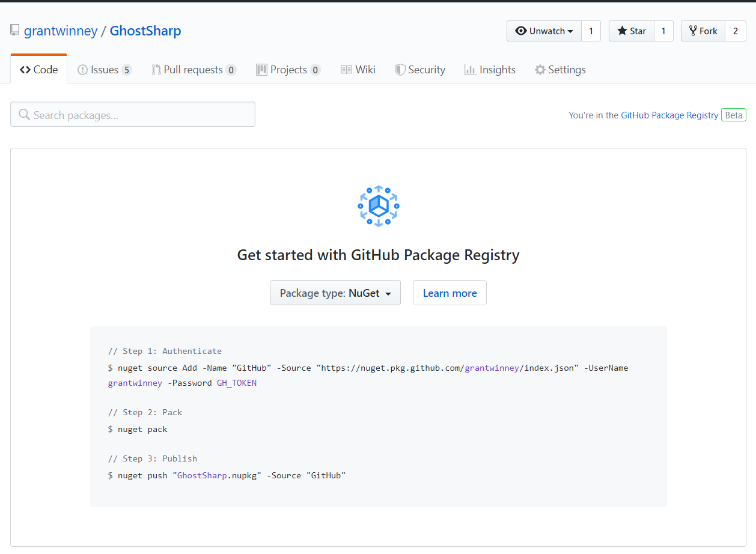The image size is (756, 554).
Task: Go to the Projects tab
Action: pyautogui.click(x=288, y=70)
